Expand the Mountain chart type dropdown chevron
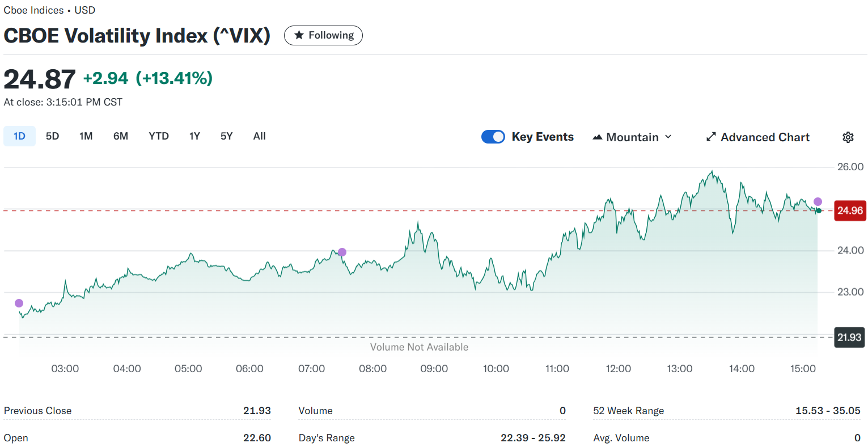868x447 pixels. pyautogui.click(x=668, y=137)
